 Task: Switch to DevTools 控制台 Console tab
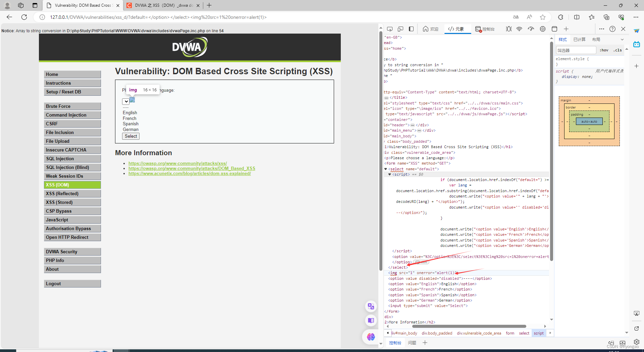(485, 29)
